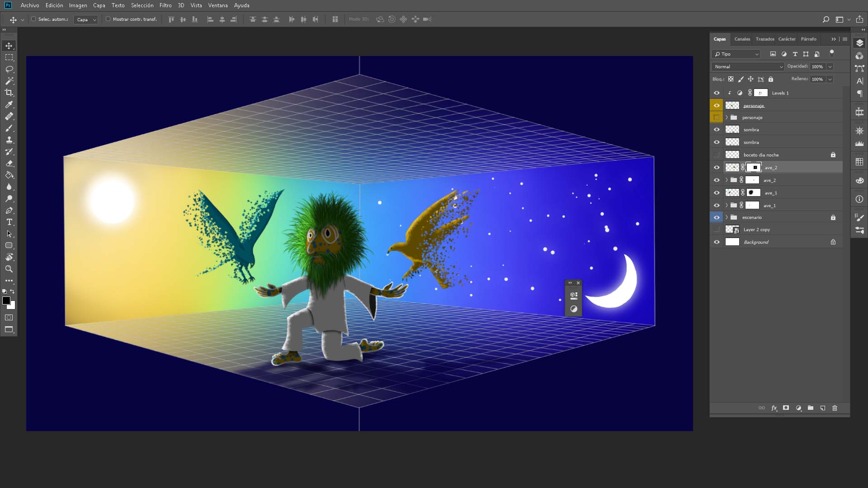
Task: Expand the escenario layer group
Action: point(726,217)
